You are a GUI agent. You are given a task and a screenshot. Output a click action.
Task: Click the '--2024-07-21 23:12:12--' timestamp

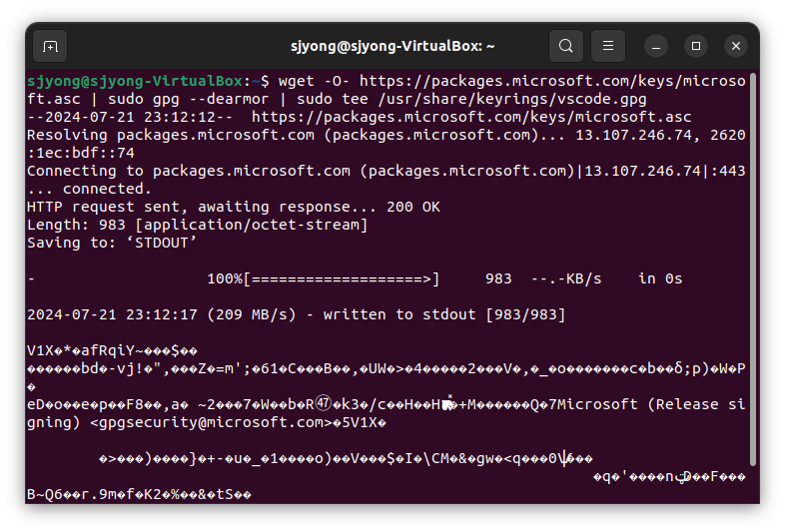(x=130, y=117)
